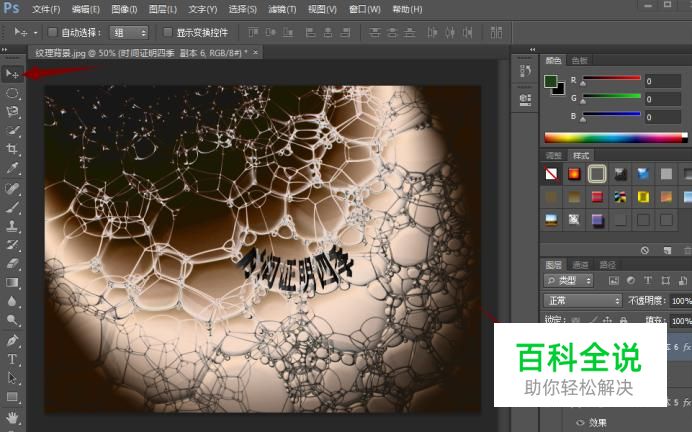Click the clear style icon in Styles panel
692x432 pixels.
coord(645,251)
